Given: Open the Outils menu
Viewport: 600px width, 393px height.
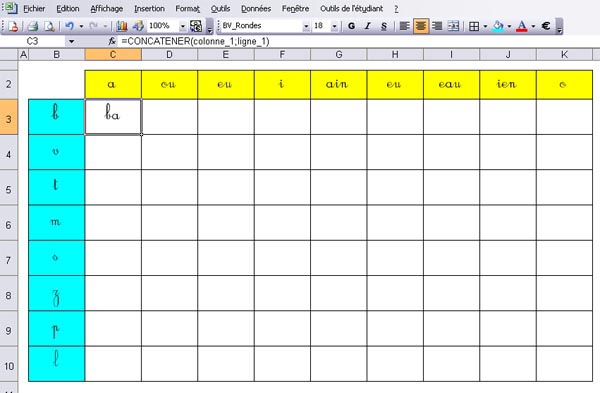Looking at the screenshot, I should (220, 8).
